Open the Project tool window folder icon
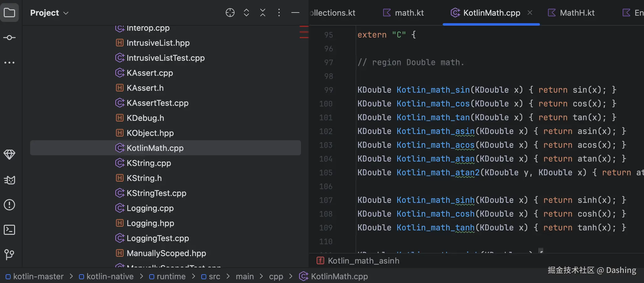The width and height of the screenshot is (644, 283). pyautogui.click(x=9, y=13)
